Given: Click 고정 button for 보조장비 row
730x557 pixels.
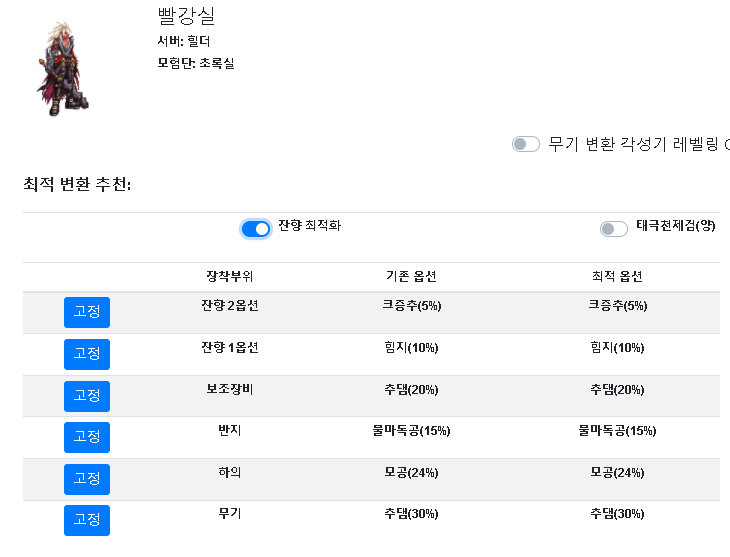Looking at the screenshot, I should pyautogui.click(x=87, y=396).
